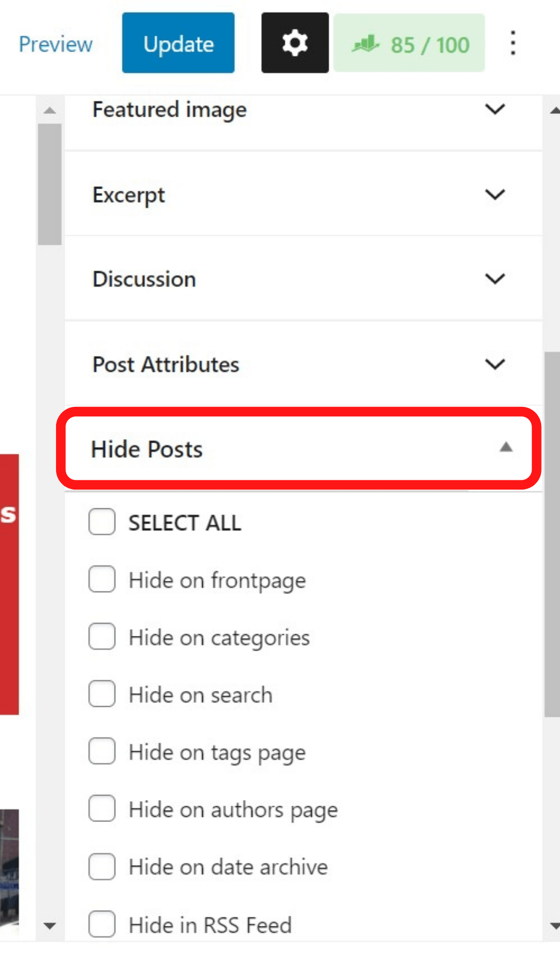Click the sidebar's right vertical scrollbar thumb
This screenshot has width=560, height=979.
(x=552, y=534)
